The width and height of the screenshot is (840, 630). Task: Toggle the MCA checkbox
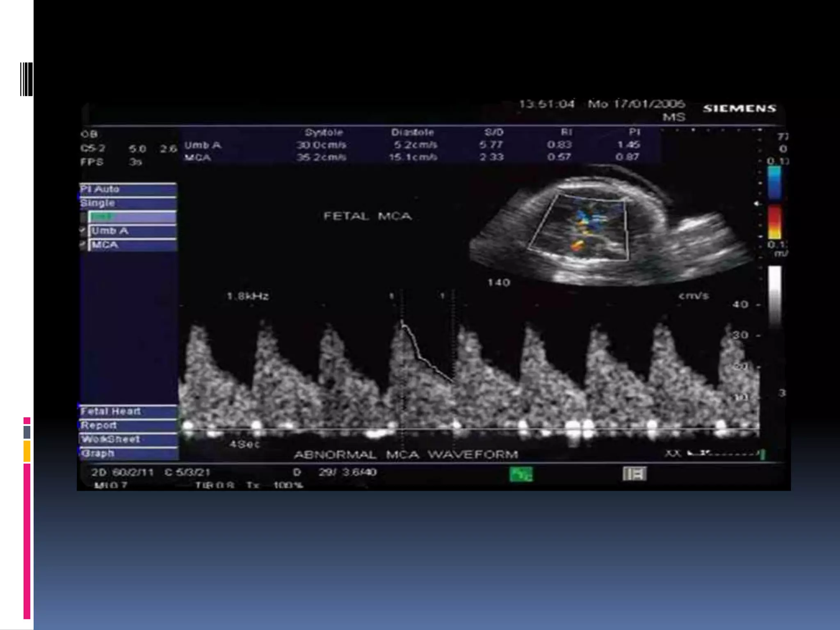point(83,245)
